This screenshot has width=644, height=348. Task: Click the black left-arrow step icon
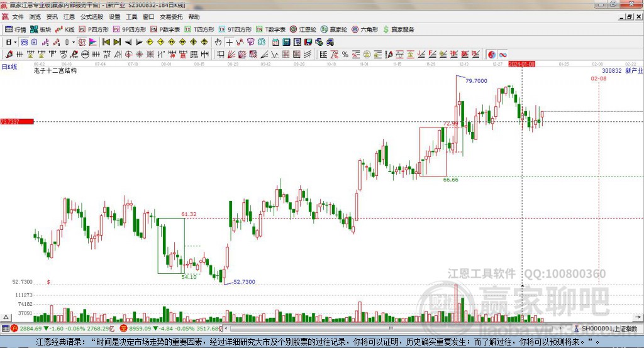click(128, 42)
